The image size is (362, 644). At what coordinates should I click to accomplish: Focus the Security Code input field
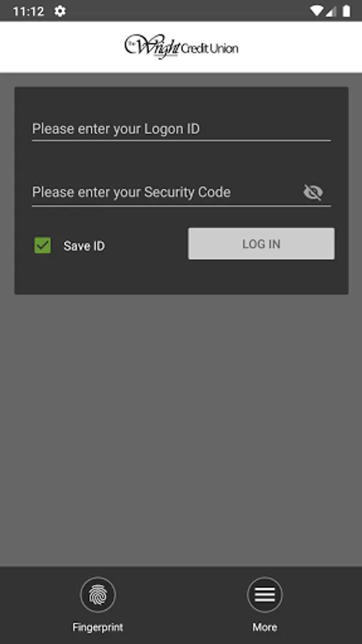166,192
